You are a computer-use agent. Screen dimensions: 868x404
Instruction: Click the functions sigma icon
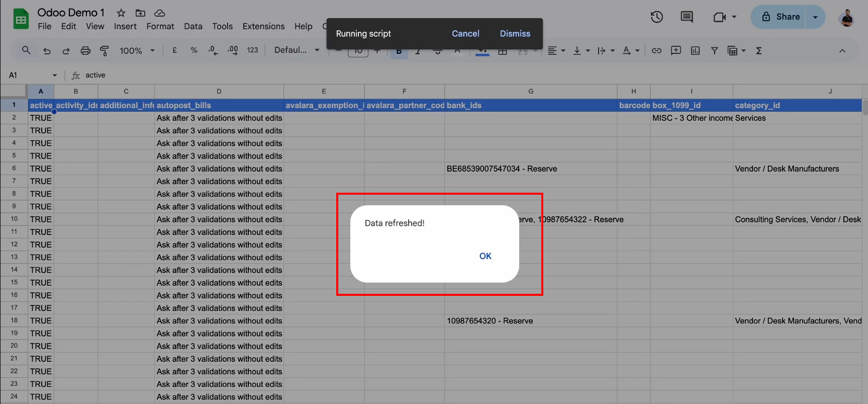759,50
